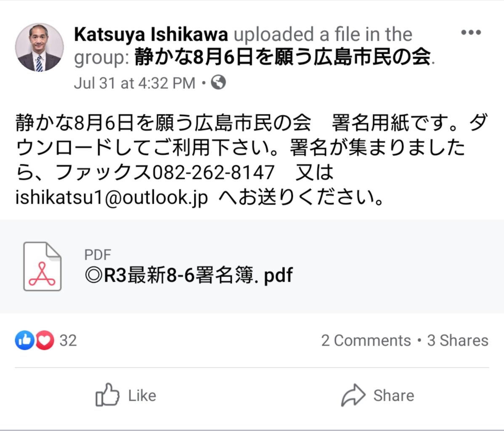Open the ◎R3最新8-6署名簿.pdf file name
This screenshot has height=431, width=504.
tap(188, 275)
